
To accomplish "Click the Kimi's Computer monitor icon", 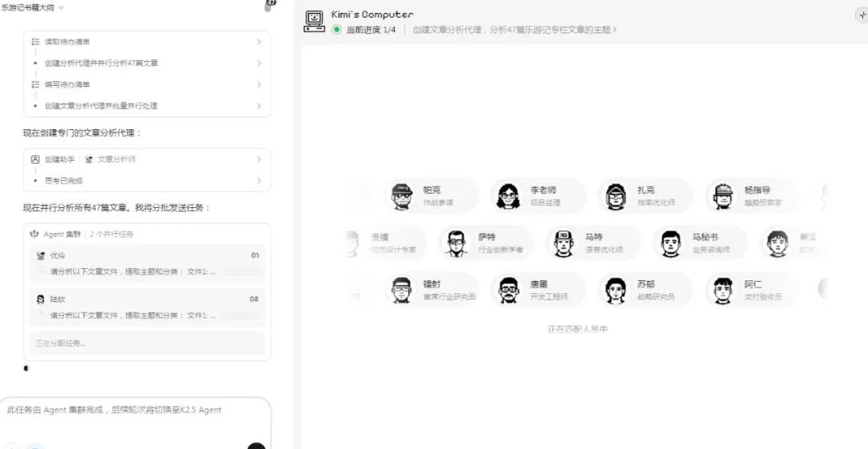I will [x=314, y=22].
